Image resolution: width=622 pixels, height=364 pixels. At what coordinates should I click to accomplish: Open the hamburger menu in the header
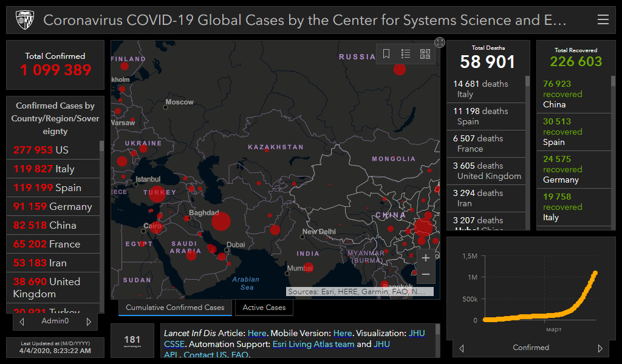point(603,20)
